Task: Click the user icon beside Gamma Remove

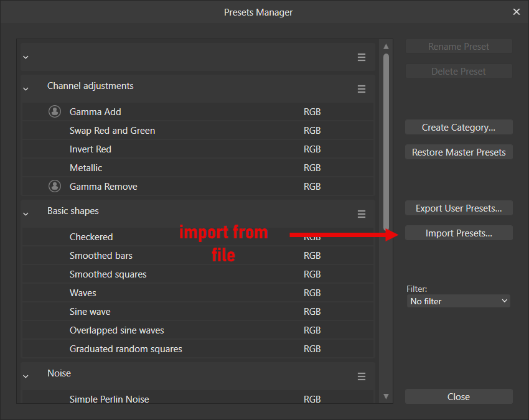Action: 55,186
